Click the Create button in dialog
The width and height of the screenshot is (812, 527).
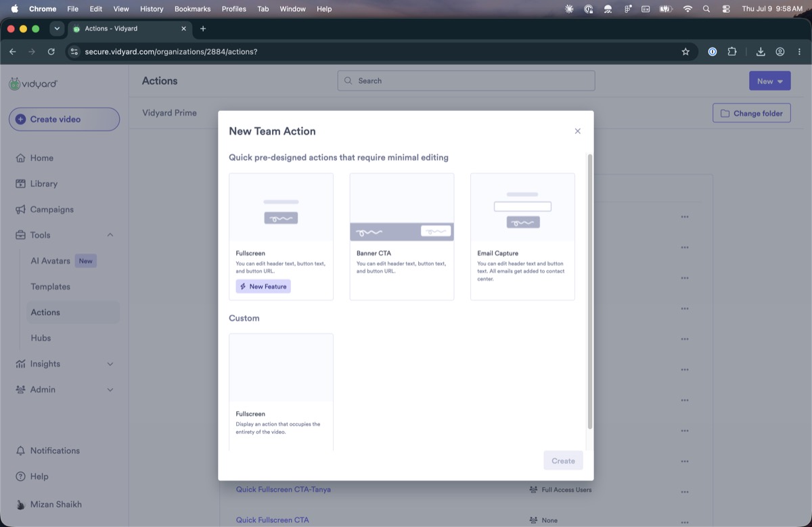[x=563, y=461]
